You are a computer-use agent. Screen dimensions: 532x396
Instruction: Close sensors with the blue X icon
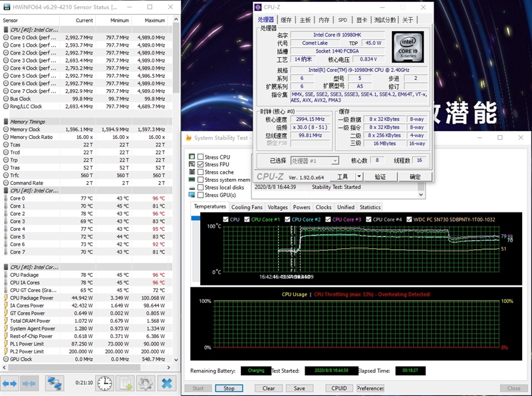(167, 383)
